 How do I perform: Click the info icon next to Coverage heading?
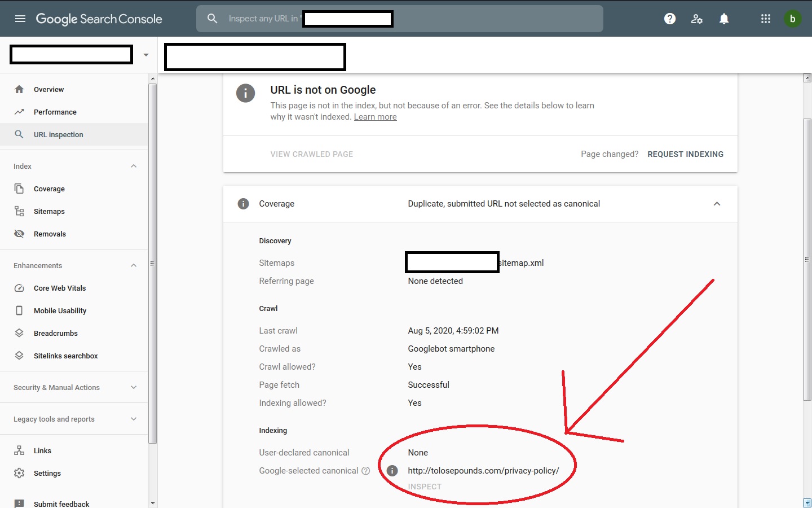[x=243, y=204]
